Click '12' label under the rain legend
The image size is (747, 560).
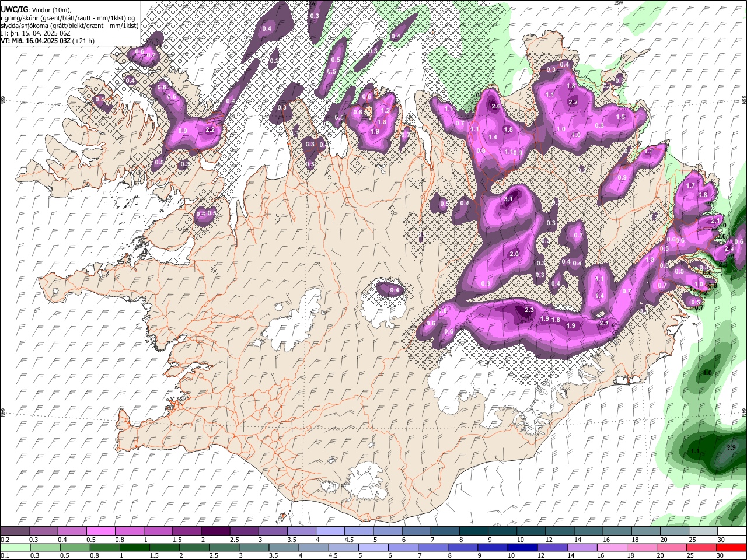(x=541, y=556)
